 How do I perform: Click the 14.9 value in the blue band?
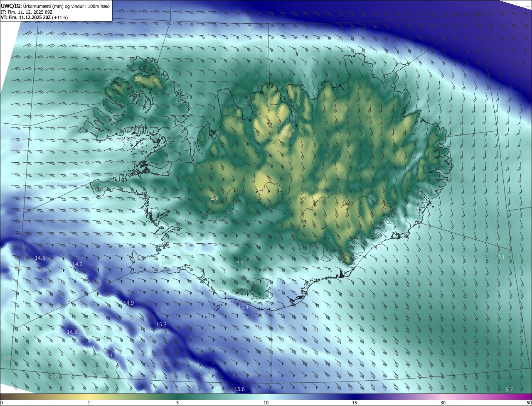tap(128, 303)
